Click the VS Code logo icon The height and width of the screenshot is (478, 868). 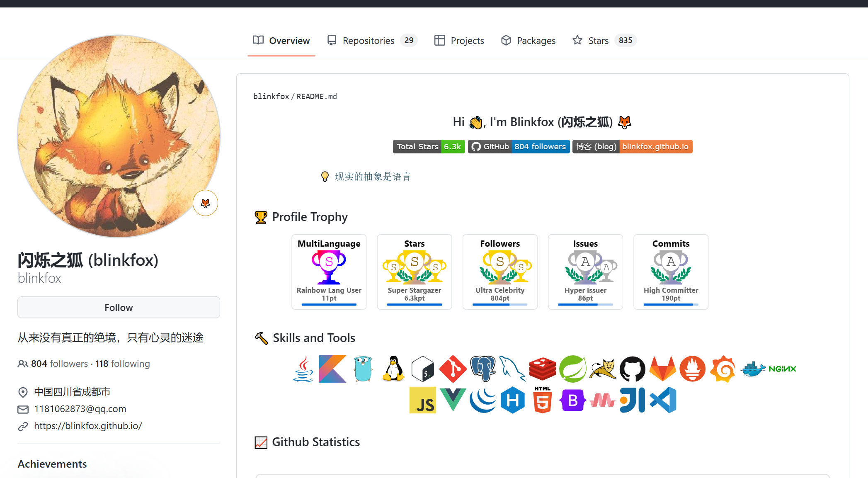click(x=663, y=400)
